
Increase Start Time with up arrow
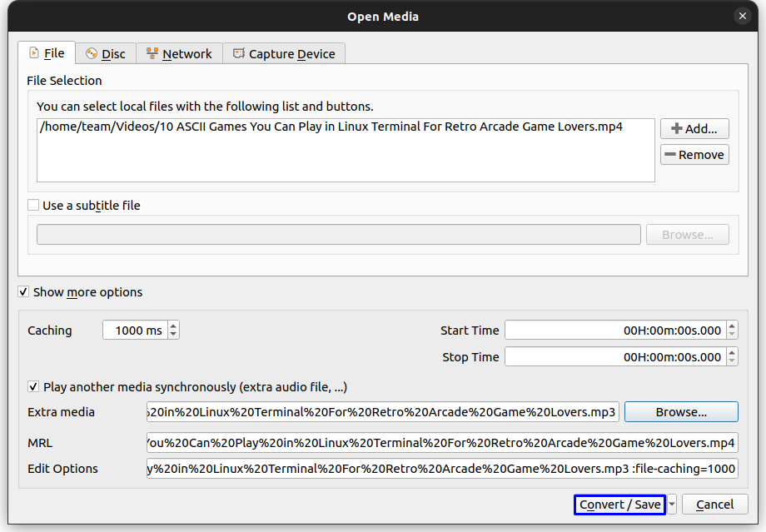731,326
